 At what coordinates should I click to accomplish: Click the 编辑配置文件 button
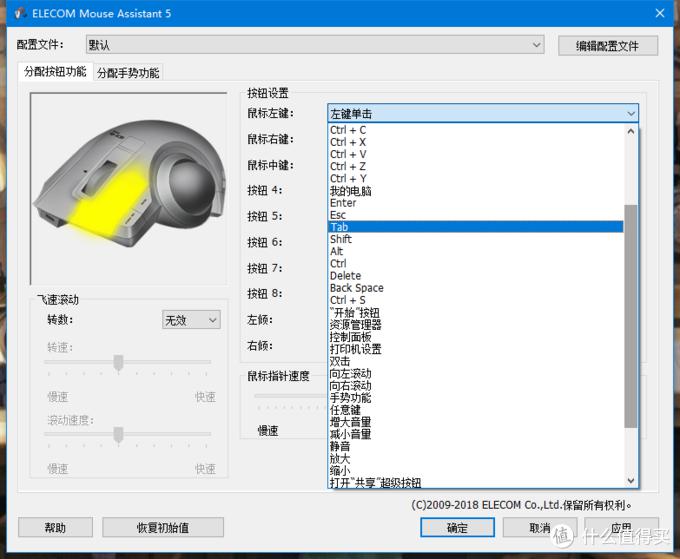click(608, 46)
